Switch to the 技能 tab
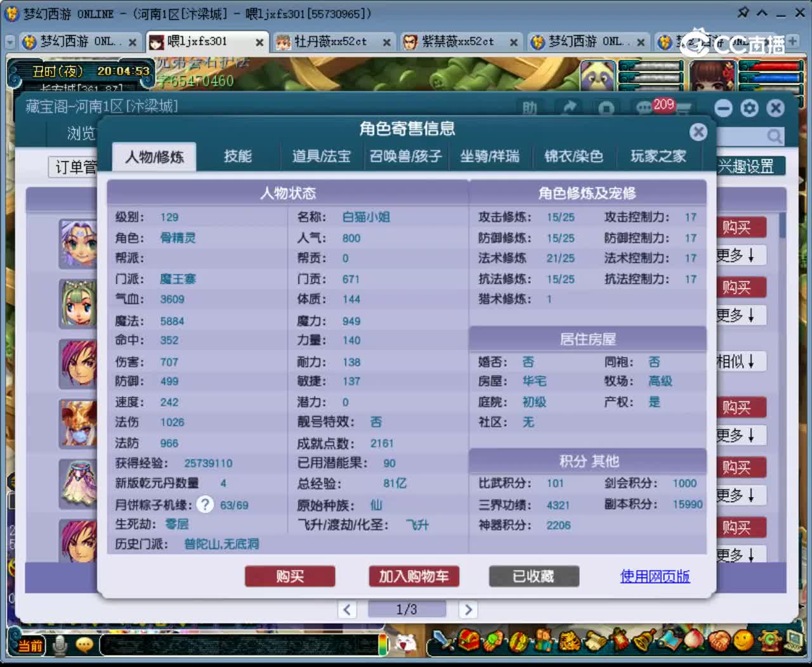Screen dimensions: 812x667 coord(238,156)
